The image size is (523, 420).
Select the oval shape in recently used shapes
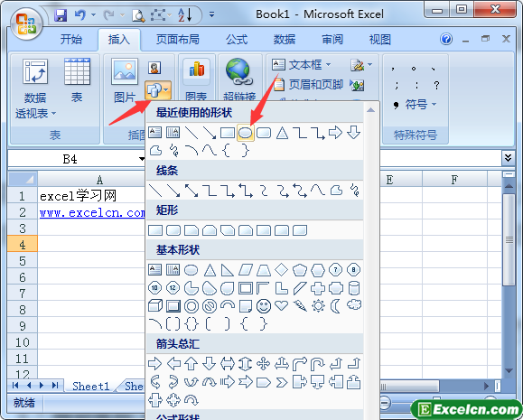tap(246, 133)
